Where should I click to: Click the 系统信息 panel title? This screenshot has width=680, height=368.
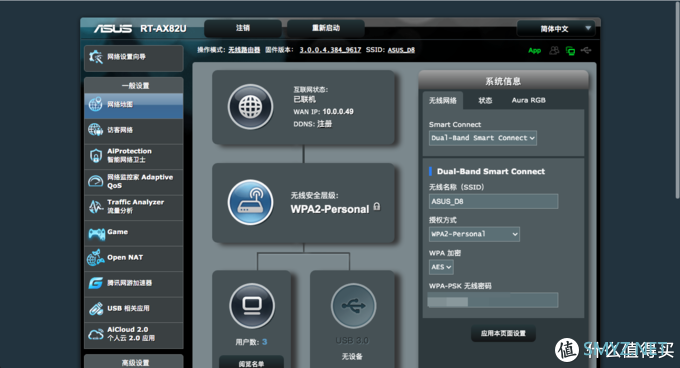coord(503,81)
